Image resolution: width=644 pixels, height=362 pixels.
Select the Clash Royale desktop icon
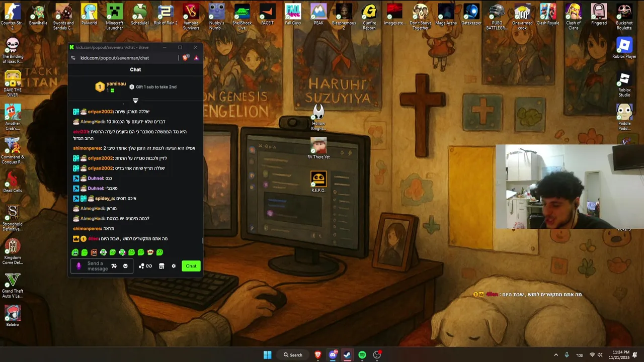pos(548,15)
